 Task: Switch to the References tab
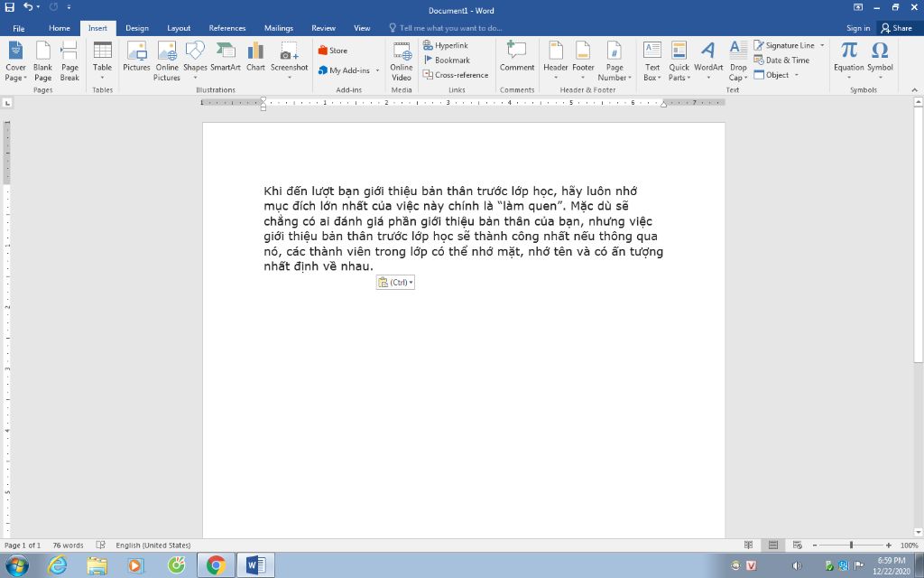[x=226, y=28]
